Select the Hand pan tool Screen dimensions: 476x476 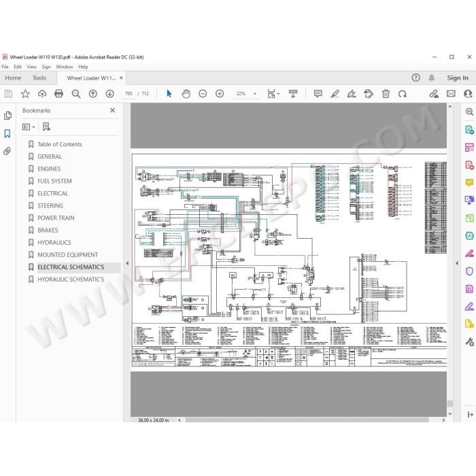pyautogui.click(x=186, y=94)
